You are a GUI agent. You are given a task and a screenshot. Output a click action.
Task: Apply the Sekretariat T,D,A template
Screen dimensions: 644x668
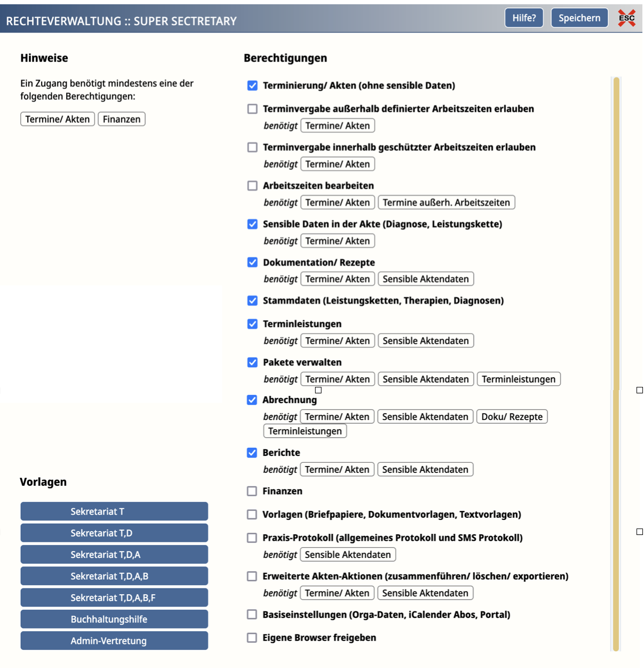tap(114, 555)
